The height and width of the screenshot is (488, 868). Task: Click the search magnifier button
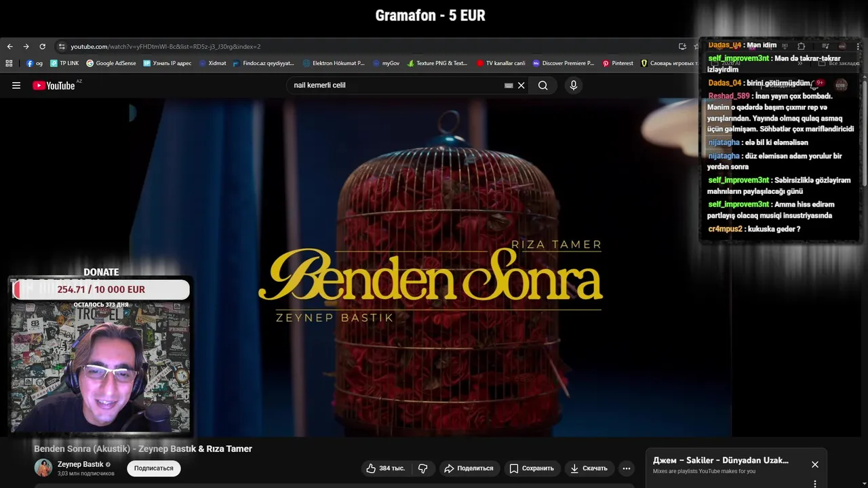point(542,85)
